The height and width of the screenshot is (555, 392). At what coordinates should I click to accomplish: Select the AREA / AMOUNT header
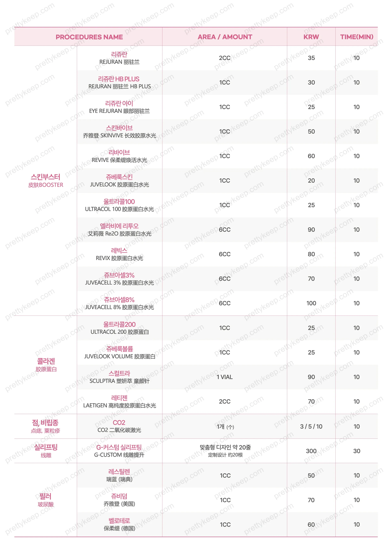tap(225, 37)
